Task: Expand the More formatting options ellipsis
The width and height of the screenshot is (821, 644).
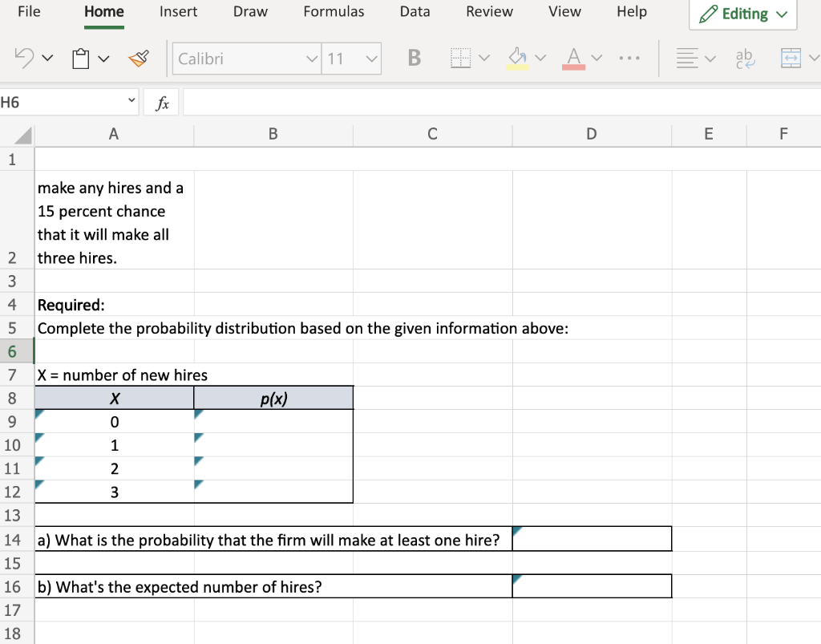Action: (x=629, y=58)
